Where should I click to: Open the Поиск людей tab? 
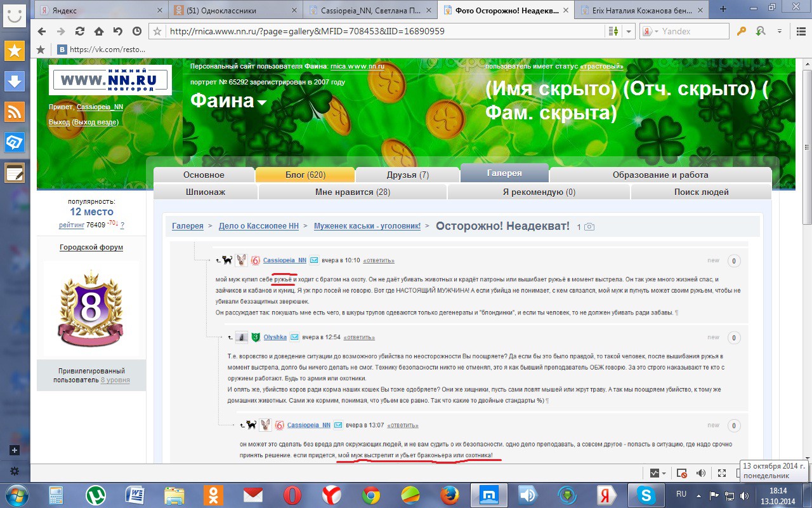[702, 192]
